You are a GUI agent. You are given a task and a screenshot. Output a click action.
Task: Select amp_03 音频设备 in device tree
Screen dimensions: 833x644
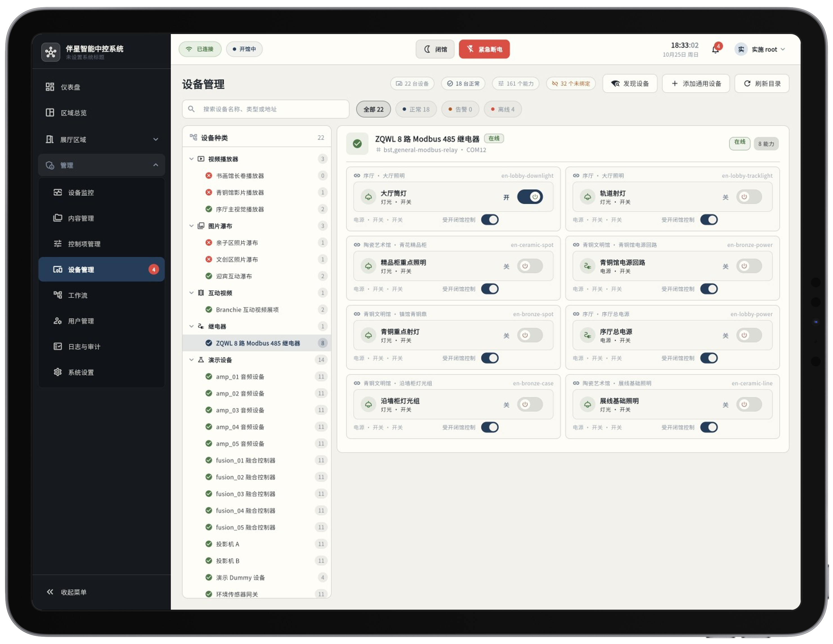tap(257, 410)
